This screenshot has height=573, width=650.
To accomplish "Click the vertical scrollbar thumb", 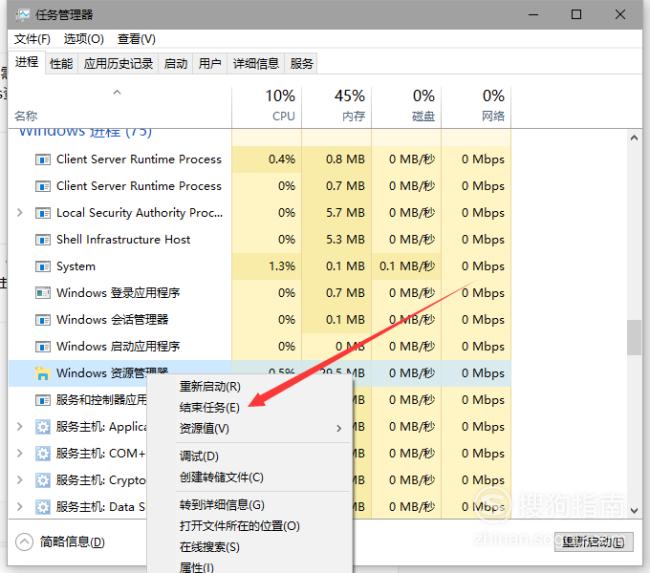I will pos(634,337).
